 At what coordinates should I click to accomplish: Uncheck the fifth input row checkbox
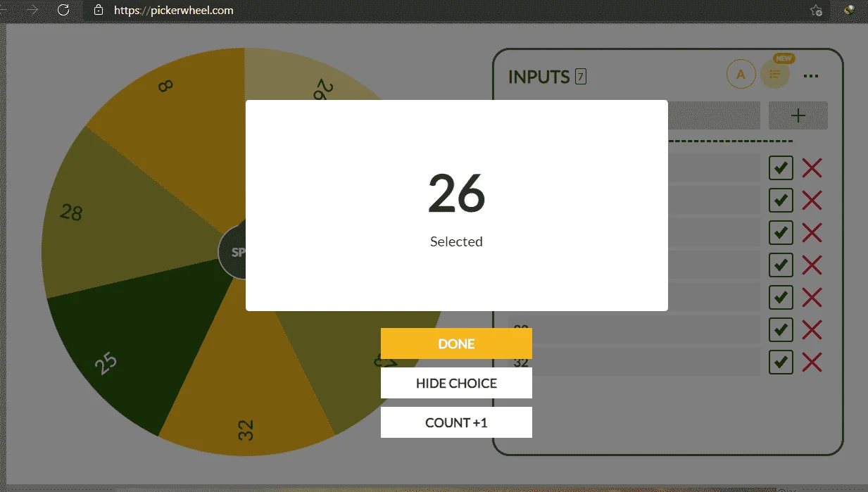(781, 298)
